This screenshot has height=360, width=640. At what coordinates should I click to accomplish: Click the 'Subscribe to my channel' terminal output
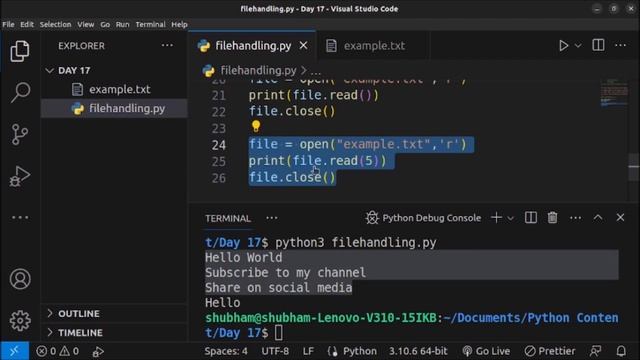[285, 273]
